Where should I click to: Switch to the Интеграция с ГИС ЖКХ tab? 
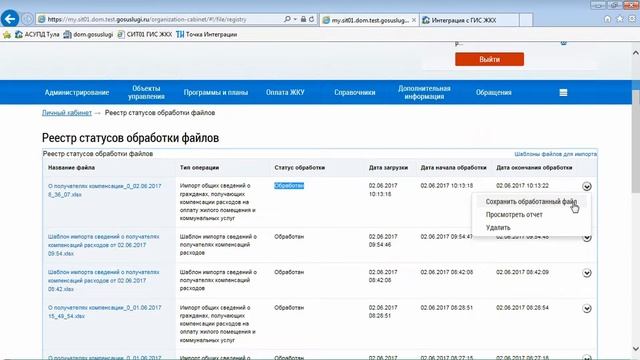tap(469, 20)
